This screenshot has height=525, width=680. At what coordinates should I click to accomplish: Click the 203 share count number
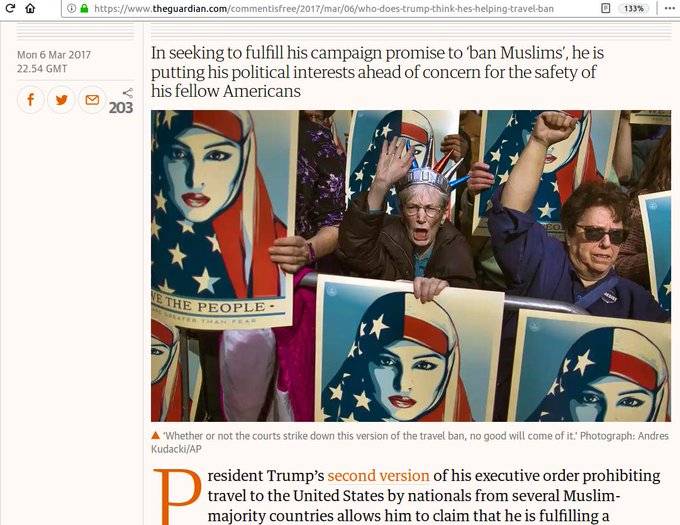point(121,108)
